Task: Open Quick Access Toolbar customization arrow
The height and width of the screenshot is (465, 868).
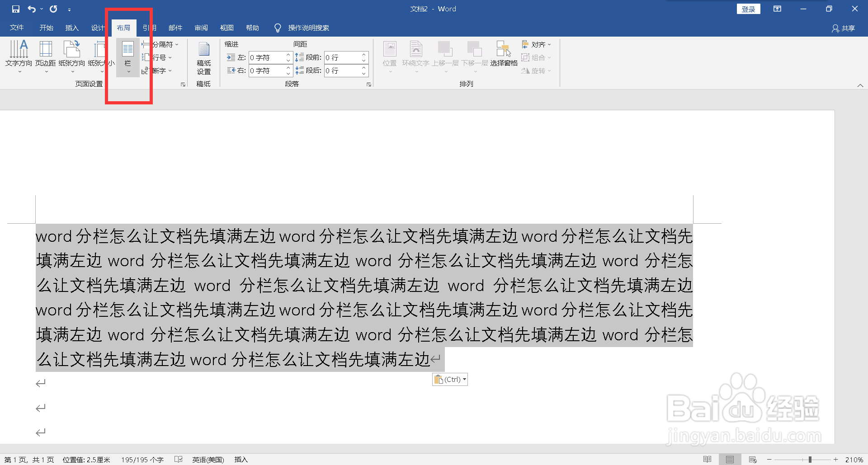Action: (x=69, y=9)
